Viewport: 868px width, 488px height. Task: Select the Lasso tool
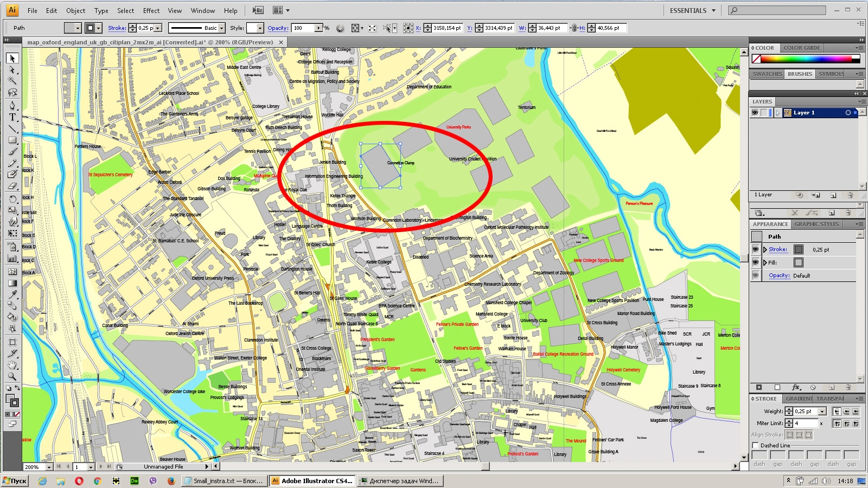12,93
